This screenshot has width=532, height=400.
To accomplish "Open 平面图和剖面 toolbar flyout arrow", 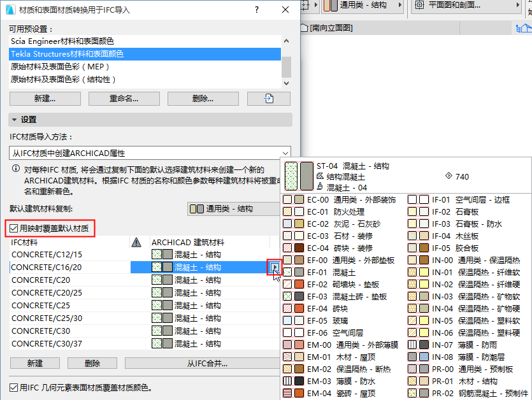I will [x=518, y=4].
